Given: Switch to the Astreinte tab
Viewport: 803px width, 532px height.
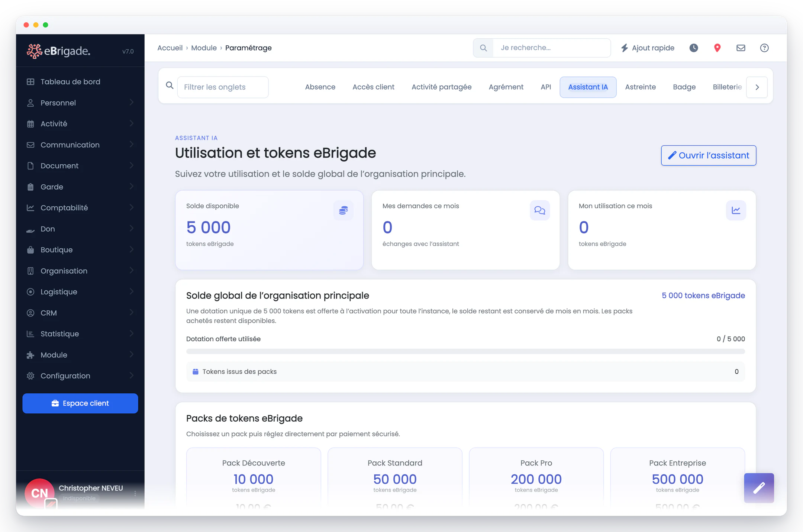Looking at the screenshot, I should (640, 87).
